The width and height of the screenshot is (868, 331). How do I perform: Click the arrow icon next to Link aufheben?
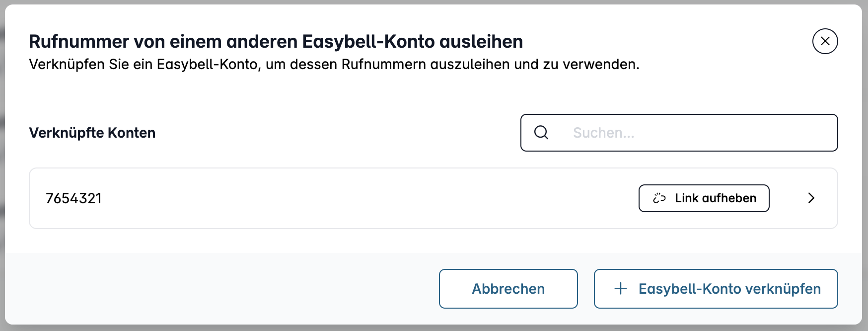[x=811, y=198]
